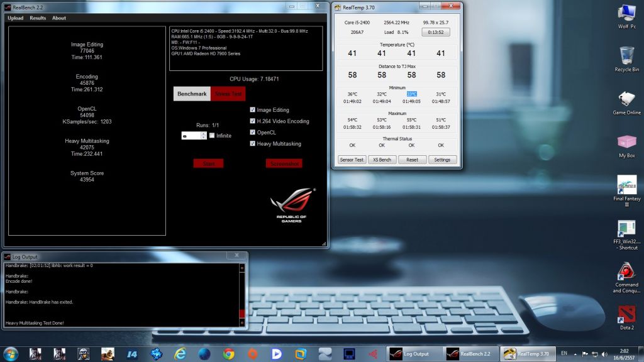644x362 pixels.
Task: Click the 0:13:52 timer button in RealTemp
Action: tap(436, 32)
